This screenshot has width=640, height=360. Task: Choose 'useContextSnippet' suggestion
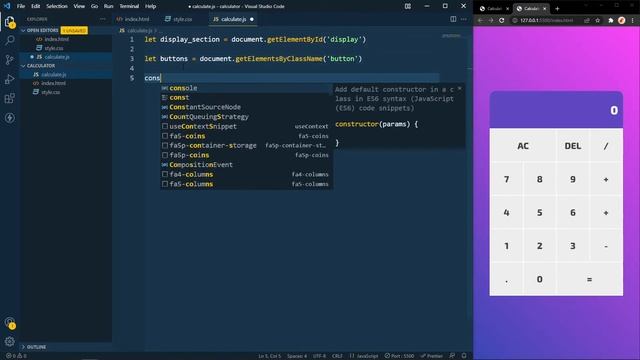pyautogui.click(x=247, y=126)
